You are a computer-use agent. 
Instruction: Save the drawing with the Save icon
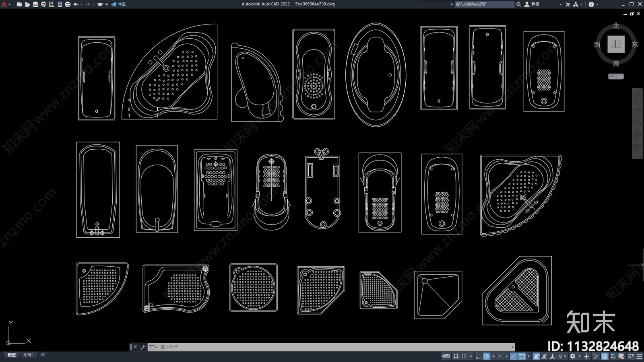(x=35, y=4)
